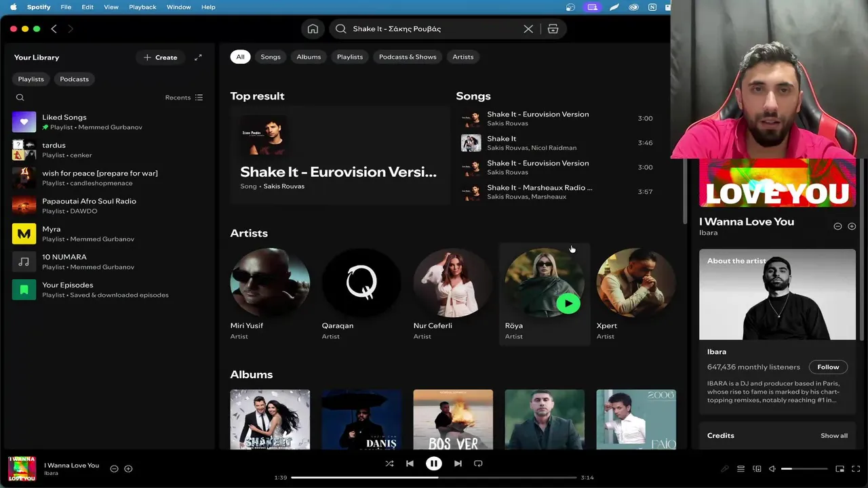This screenshot has width=868, height=488.
Task: Open Sakis Rouvas link in Top result
Action: point(284,186)
